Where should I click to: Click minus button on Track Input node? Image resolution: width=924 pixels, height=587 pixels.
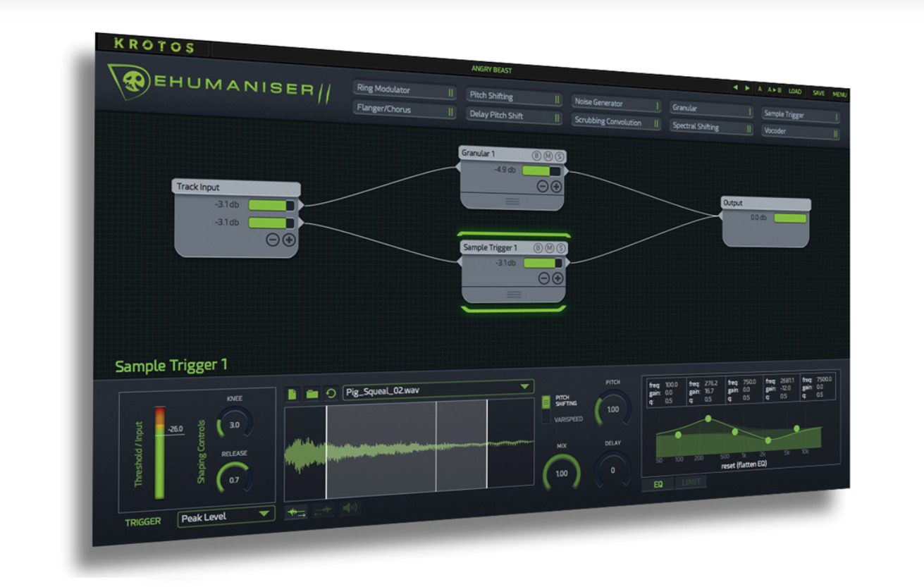tap(273, 240)
